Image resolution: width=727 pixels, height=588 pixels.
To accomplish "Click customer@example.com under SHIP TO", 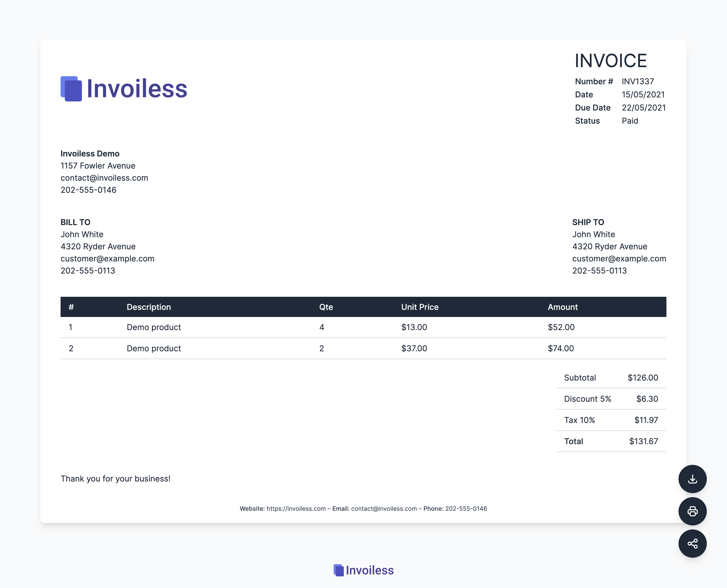I will (619, 259).
